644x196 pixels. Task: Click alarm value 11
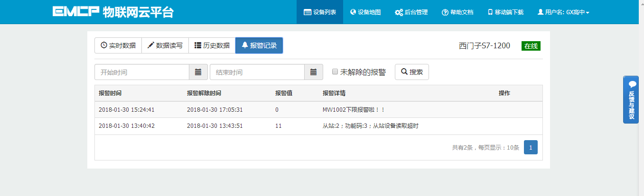coord(279,126)
